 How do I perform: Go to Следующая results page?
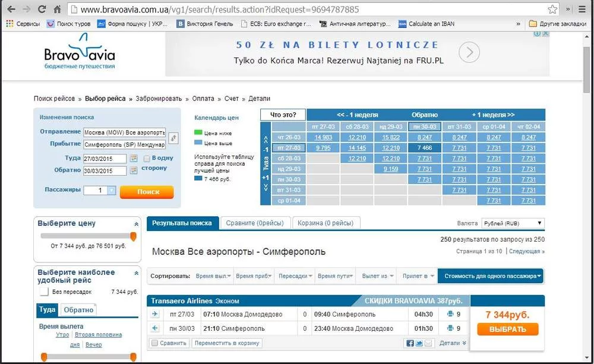(526, 251)
